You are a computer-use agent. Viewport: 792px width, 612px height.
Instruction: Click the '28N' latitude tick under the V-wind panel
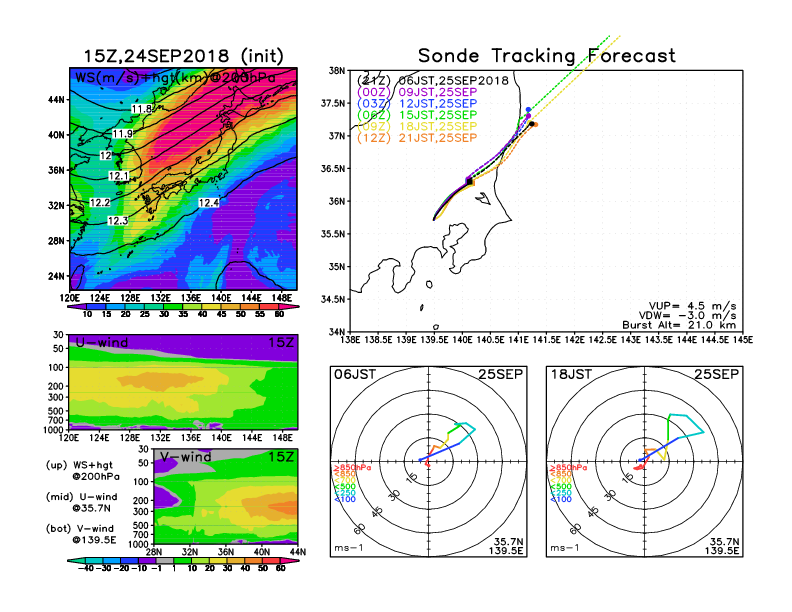[x=154, y=551]
